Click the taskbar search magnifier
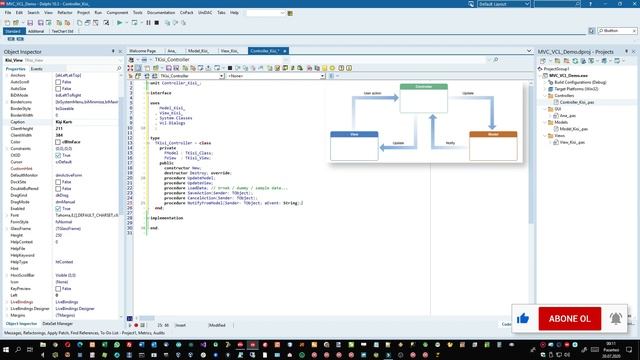 coord(18,349)
